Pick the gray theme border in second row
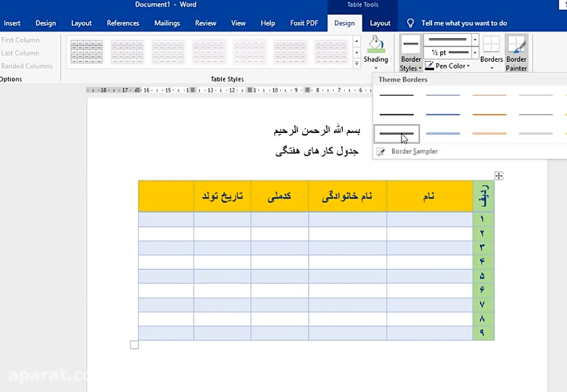Image resolution: width=567 pixels, height=392 pixels. coord(535,115)
